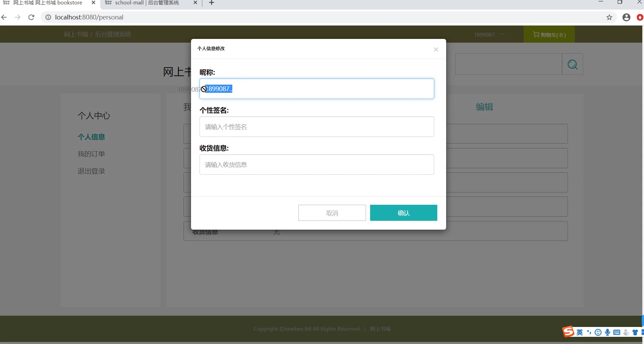The image size is (644, 344).
Task: Click 退出登录 to log out
Action: coord(91,171)
